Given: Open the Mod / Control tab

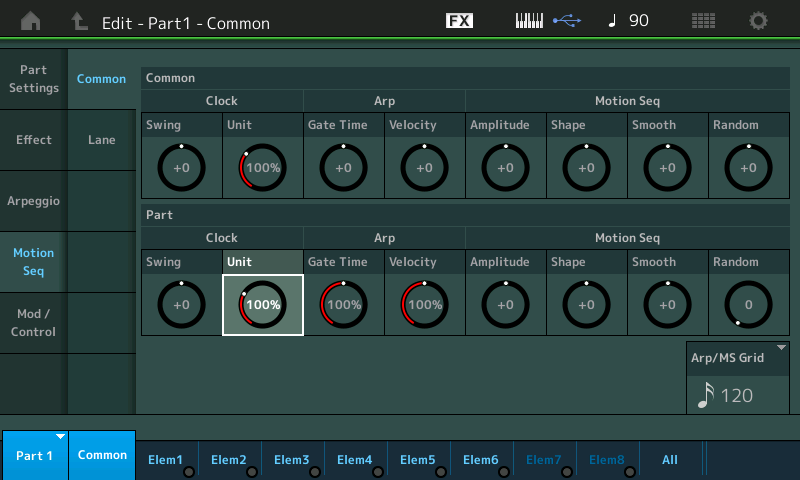Looking at the screenshot, I should click(x=33, y=323).
